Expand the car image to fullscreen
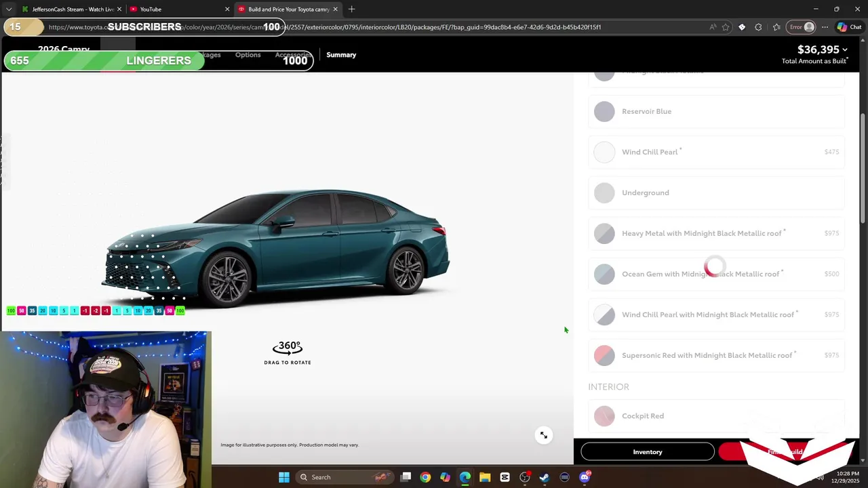The width and height of the screenshot is (868, 488). (544, 435)
